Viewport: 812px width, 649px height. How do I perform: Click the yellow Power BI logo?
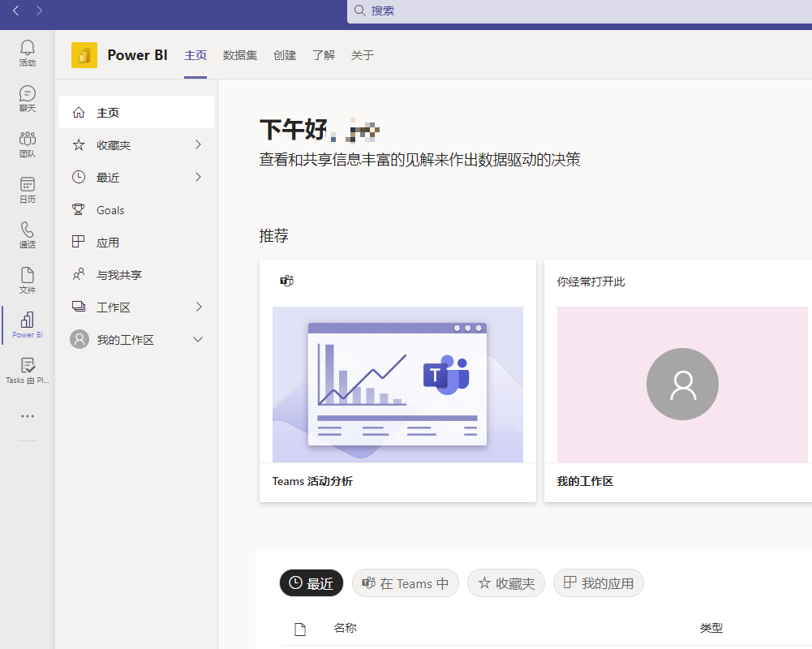(84, 55)
